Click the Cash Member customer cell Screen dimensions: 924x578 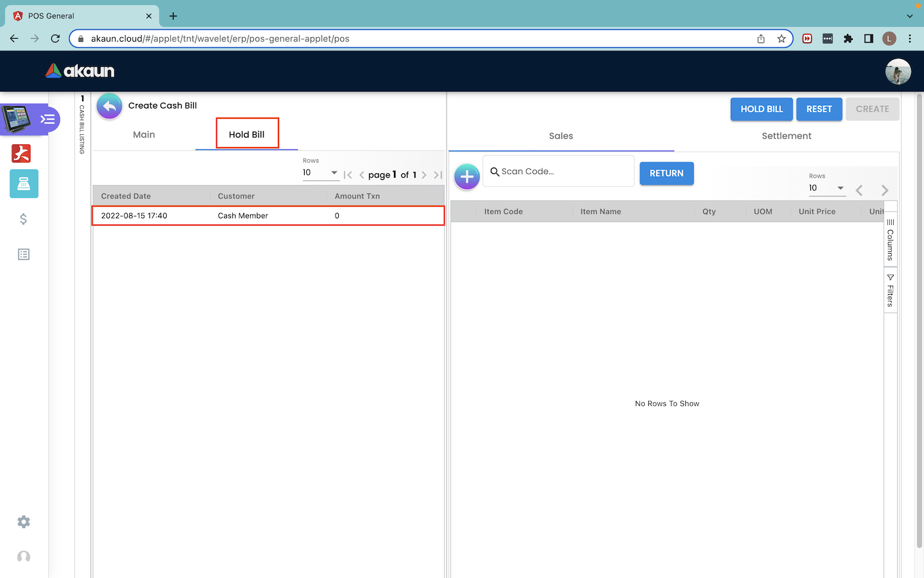(x=243, y=216)
